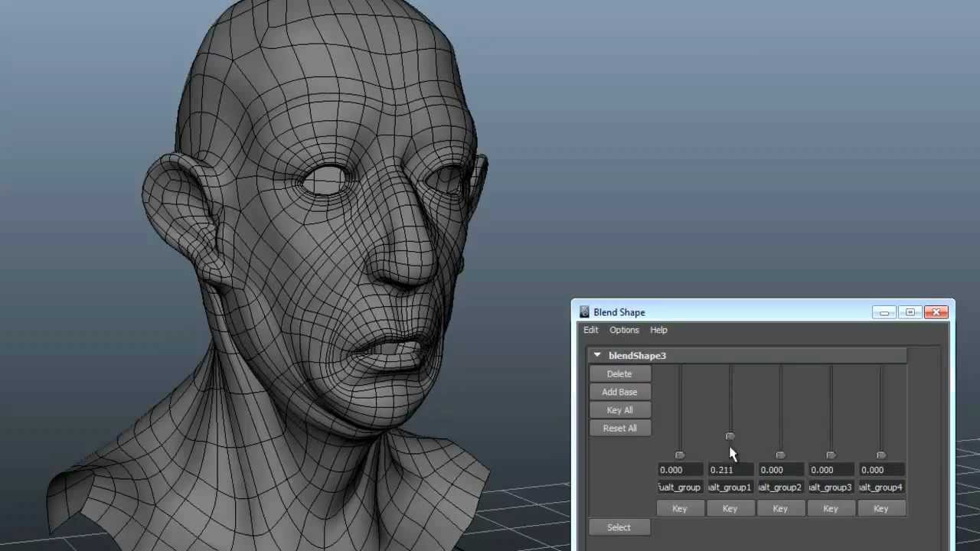
Task: Minimize the Blend Shape window
Action: click(884, 312)
